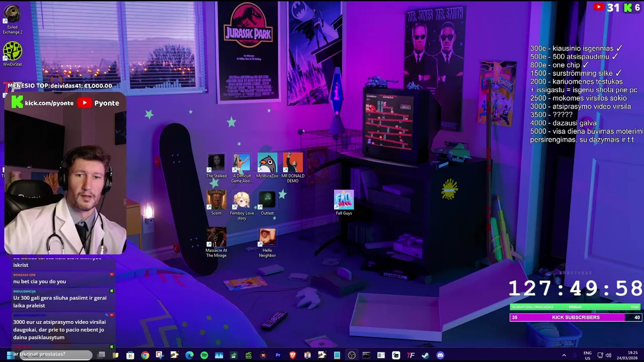Open Task View in the taskbar
This screenshot has width=644, height=362.
point(101,355)
